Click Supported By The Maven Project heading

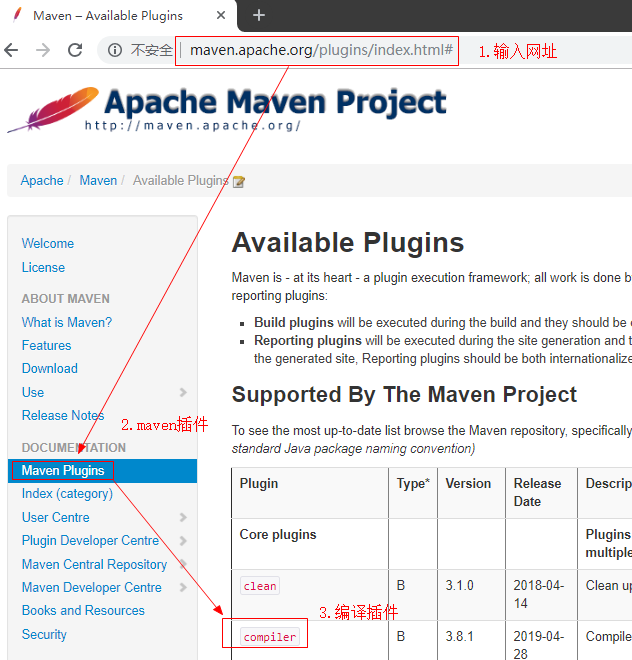404,395
